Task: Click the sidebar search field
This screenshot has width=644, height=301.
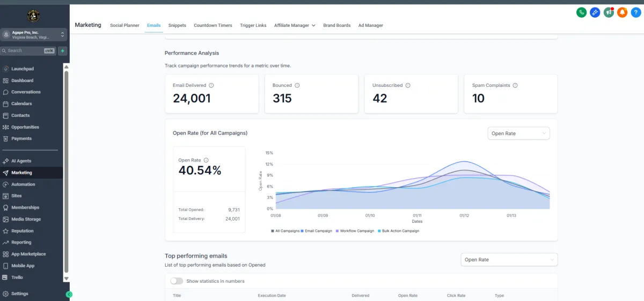Action: 24,51
